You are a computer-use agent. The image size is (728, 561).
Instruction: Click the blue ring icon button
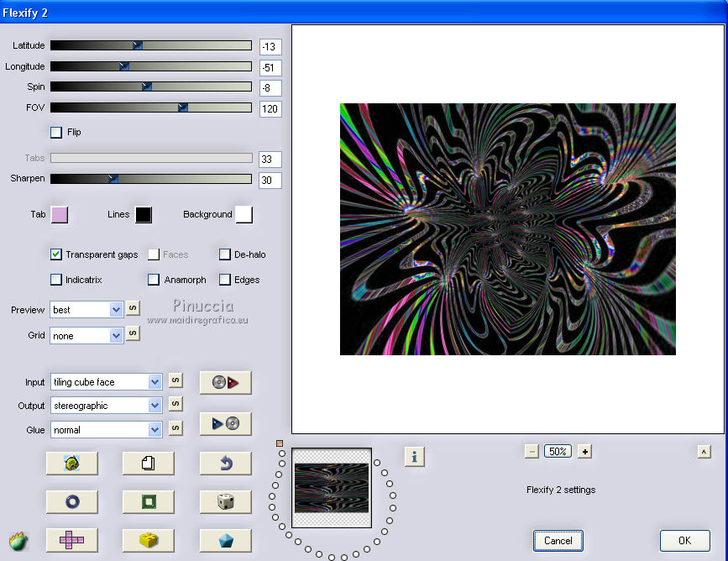[x=72, y=501]
